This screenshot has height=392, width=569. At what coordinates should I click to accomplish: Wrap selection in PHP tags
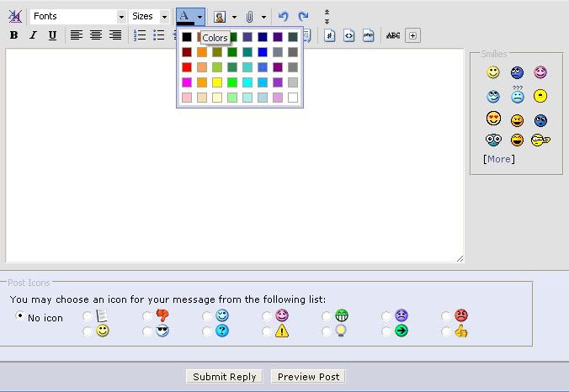coord(368,35)
